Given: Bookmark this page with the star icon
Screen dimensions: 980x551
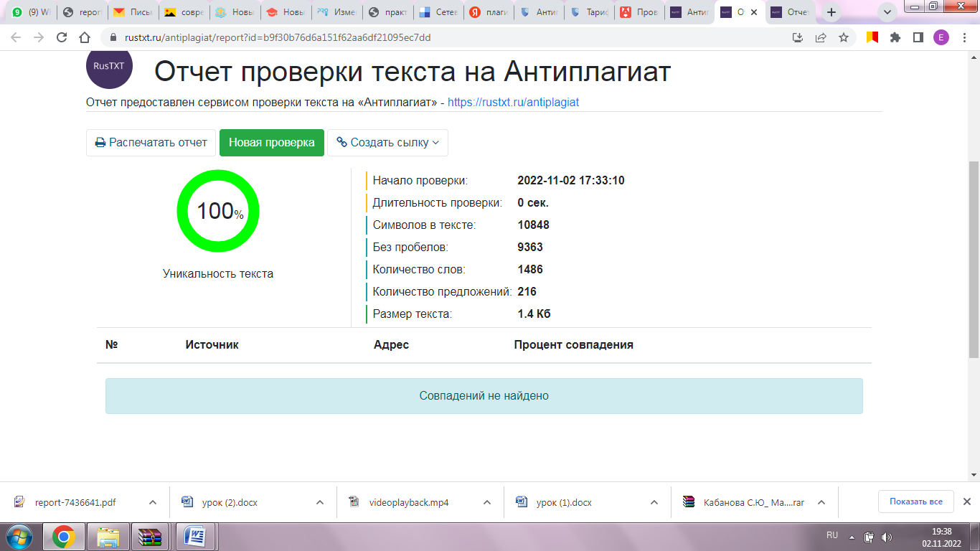Looking at the screenshot, I should tap(844, 37).
